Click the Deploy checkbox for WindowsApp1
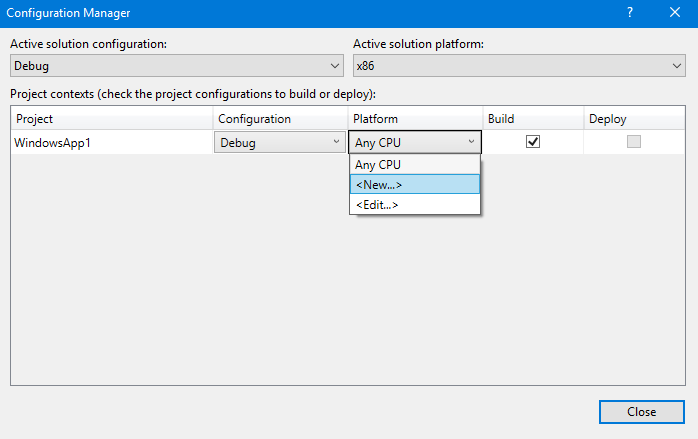Image resolution: width=698 pixels, height=439 pixels. tap(633, 142)
